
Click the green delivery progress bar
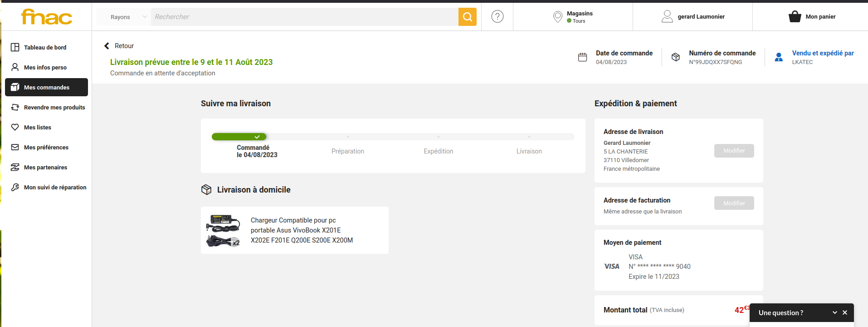pos(239,137)
